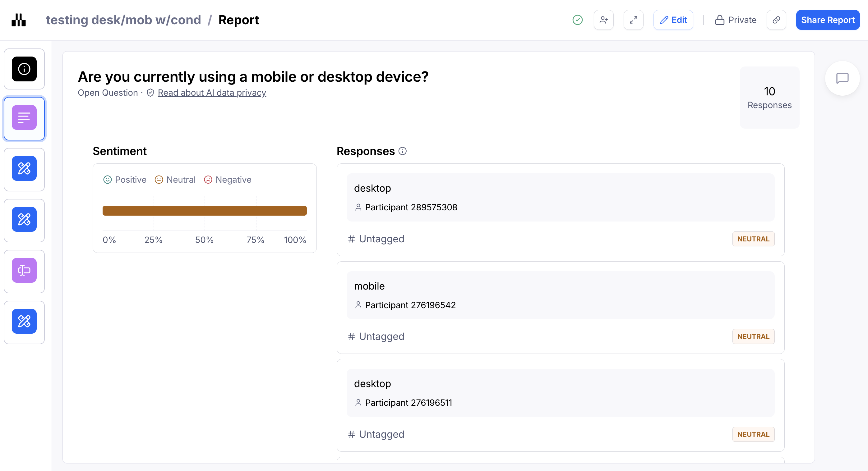This screenshot has width=868, height=471.
Task: Click the Responses info icon
Action: click(402, 151)
